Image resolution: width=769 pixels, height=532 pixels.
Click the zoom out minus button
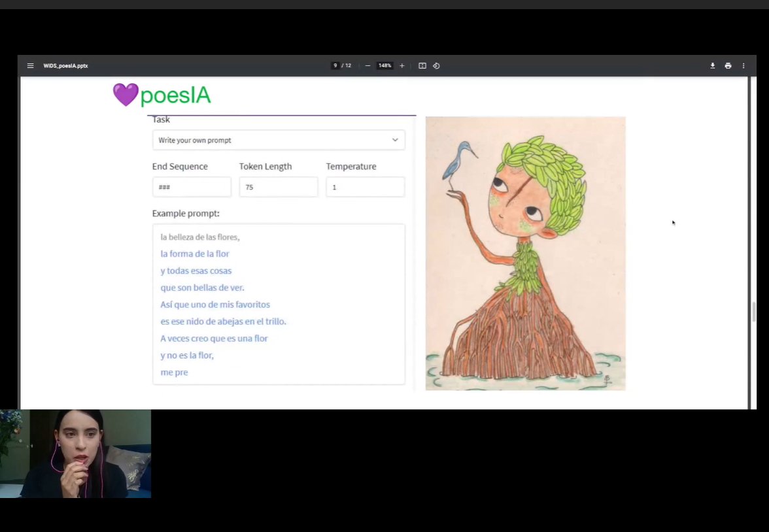coord(367,66)
